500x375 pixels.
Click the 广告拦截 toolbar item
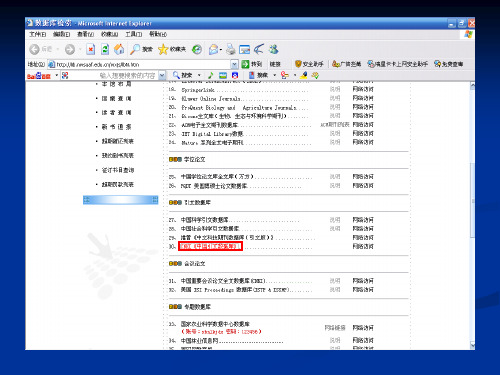[x=347, y=64]
